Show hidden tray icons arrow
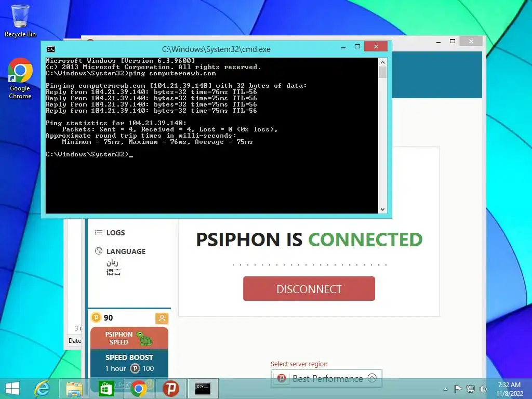 click(445, 389)
